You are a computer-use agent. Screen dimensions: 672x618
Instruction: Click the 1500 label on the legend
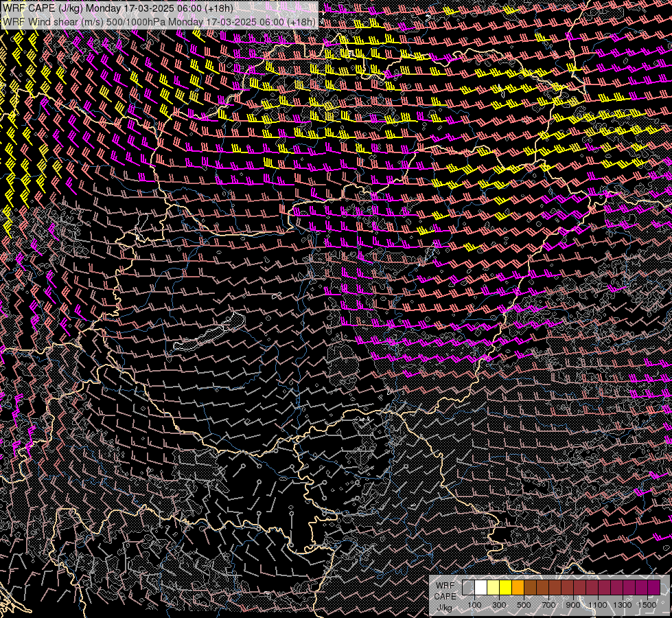[647, 605]
